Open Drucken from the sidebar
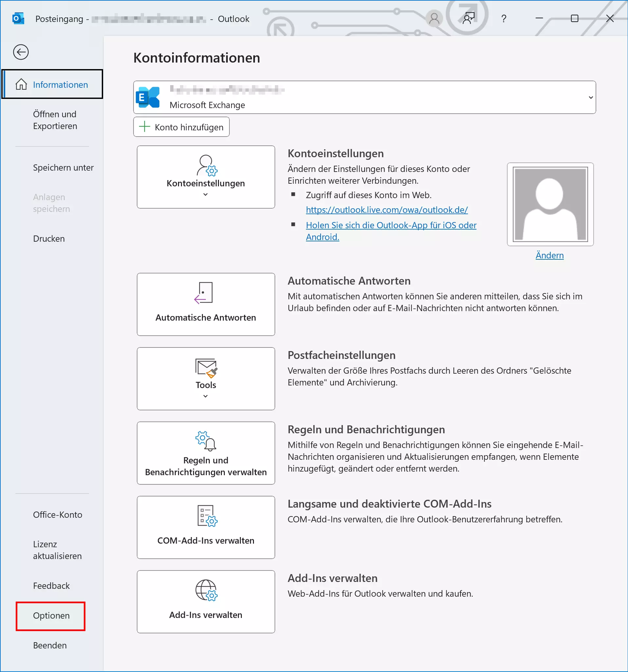The image size is (628, 672). tap(49, 239)
